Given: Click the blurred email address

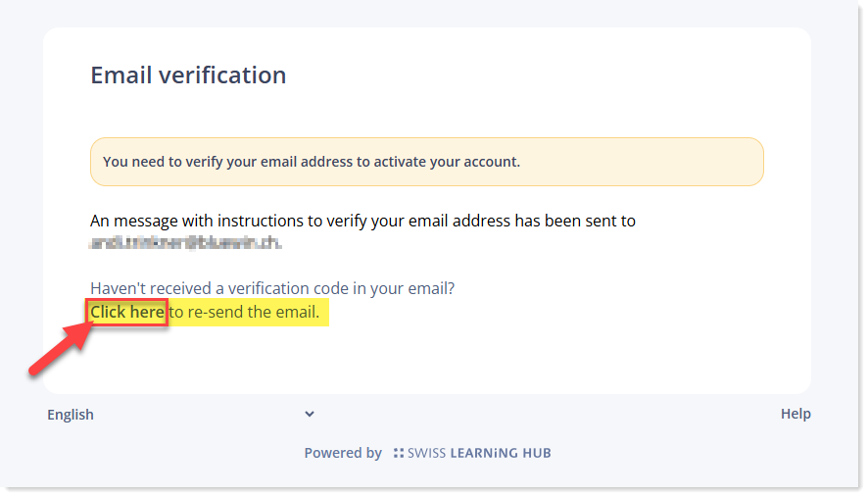Looking at the screenshot, I should pyautogui.click(x=185, y=243).
